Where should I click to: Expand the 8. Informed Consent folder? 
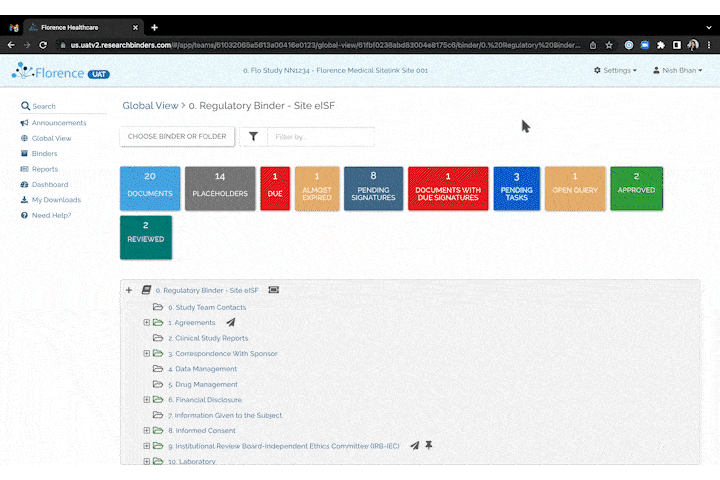point(146,430)
